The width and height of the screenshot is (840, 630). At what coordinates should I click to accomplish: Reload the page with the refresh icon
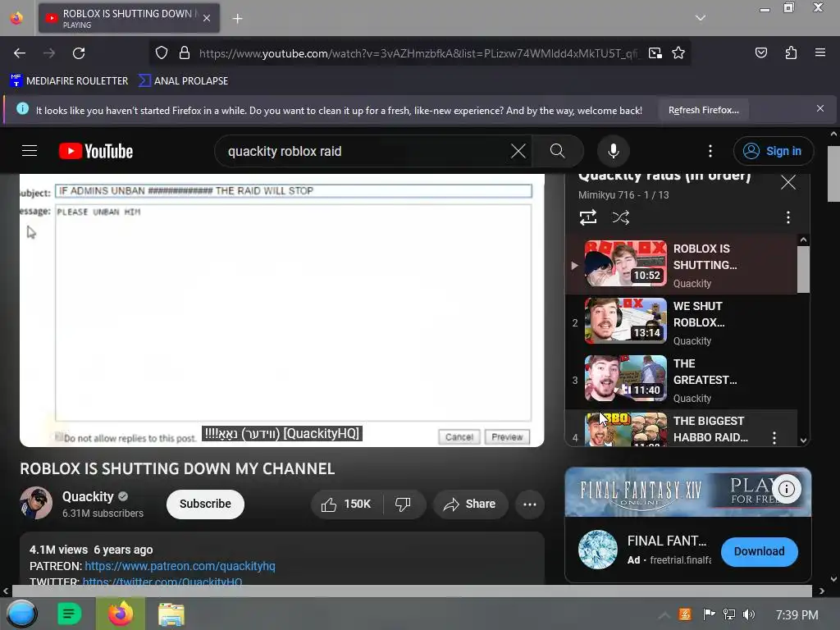coord(79,53)
